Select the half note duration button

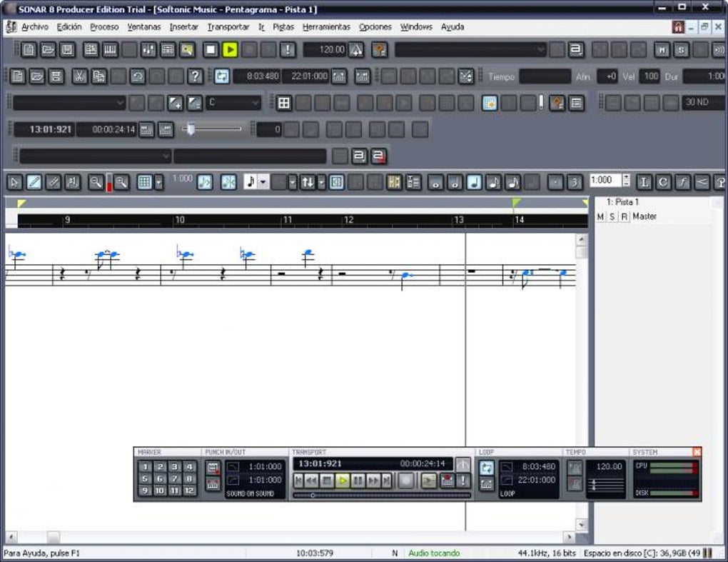pos(455,182)
